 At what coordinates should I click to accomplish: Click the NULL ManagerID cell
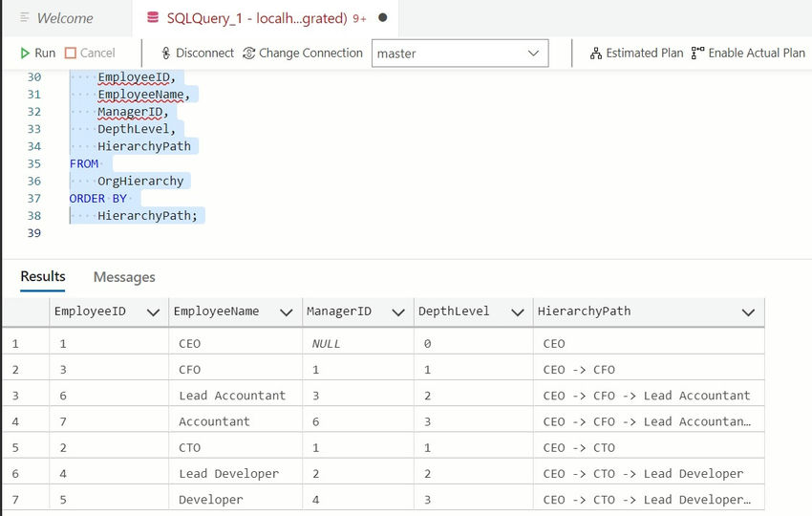coord(327,343)
